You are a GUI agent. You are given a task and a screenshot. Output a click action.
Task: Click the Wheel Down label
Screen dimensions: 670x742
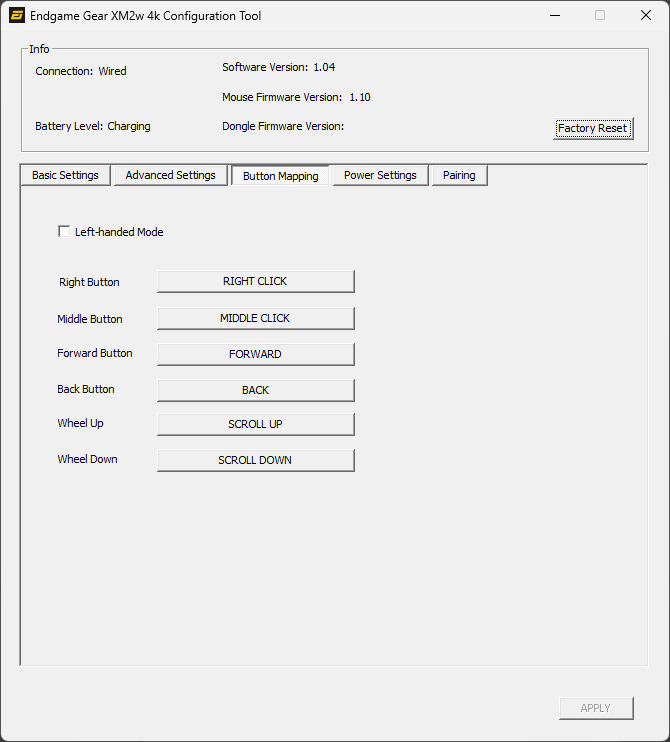coord(87,459)
